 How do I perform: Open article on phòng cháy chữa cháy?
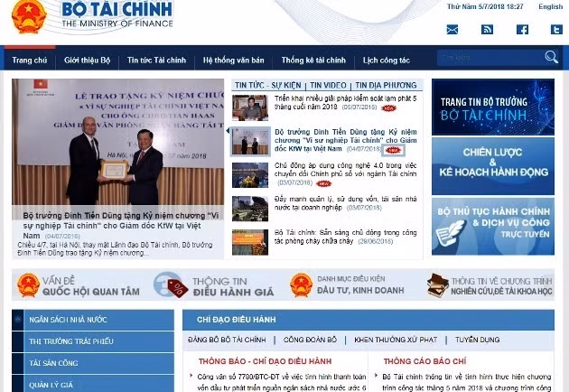pos(345,237)
